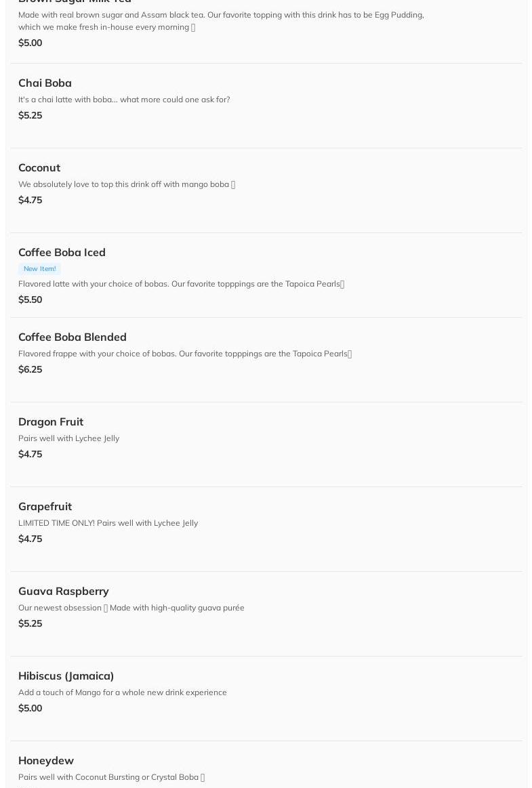Open the Coffee Boba Iced item
Screen dimensions: 532x788
pos(62,253)
